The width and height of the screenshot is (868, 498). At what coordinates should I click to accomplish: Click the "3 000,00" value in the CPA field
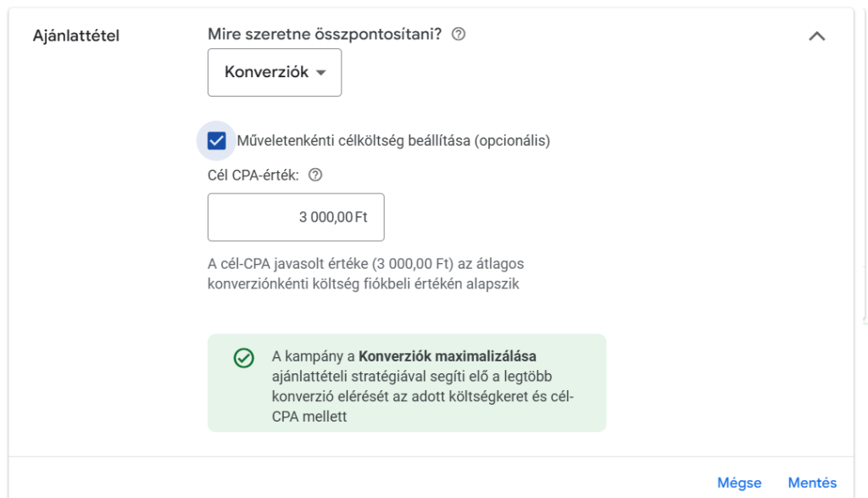[325, 217]
